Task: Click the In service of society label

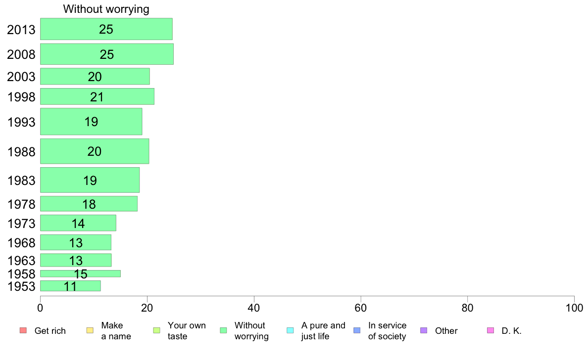Action: pyautogui.click(x=387, y=331)
